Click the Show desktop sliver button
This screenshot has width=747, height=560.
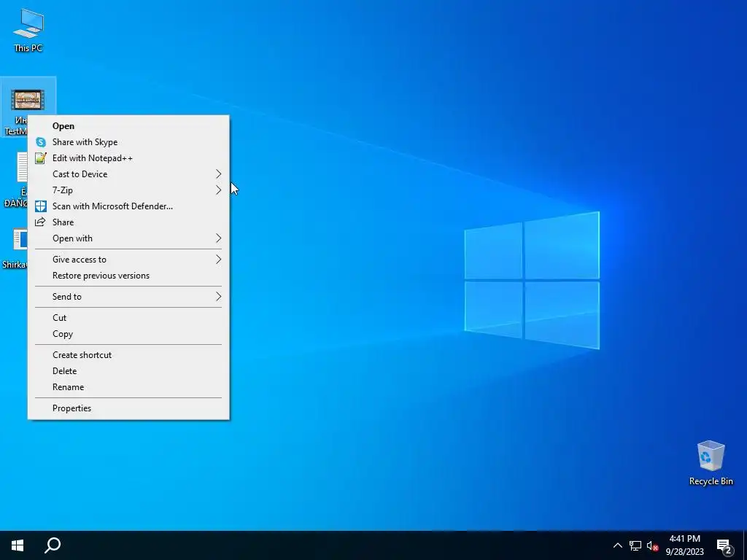(x=745, y=545)
